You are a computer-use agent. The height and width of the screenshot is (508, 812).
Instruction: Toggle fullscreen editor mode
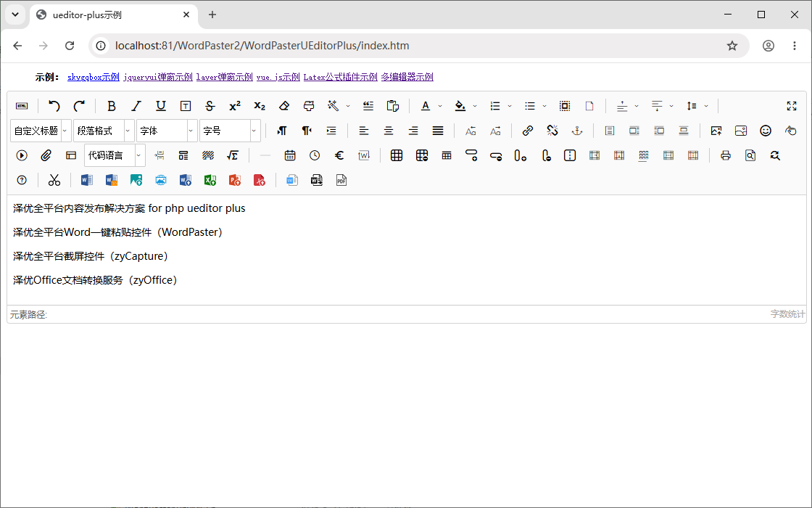(x=791, y=106)
